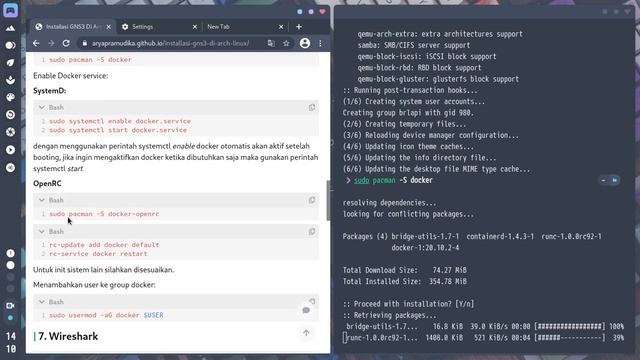640x360 pixels.
Task: Collapse the Bash block with docker-openrc
Action: click(x=42, y=200)
